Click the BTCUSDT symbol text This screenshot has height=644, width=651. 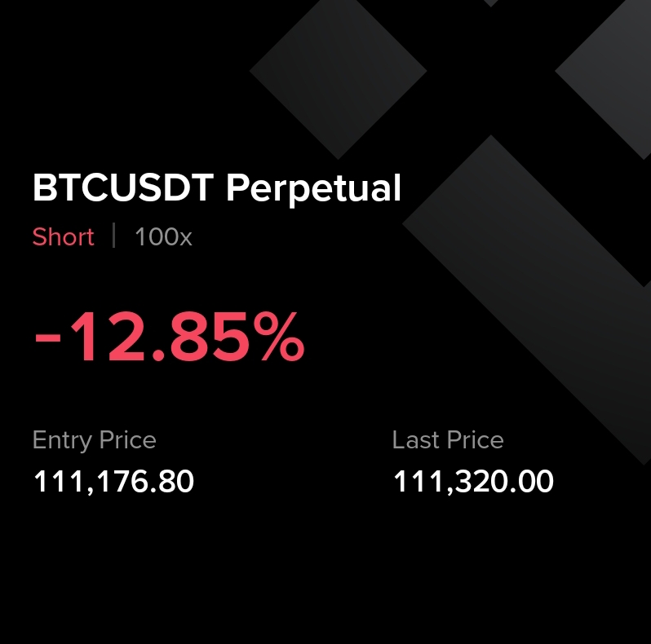click(x=122, y=189)
